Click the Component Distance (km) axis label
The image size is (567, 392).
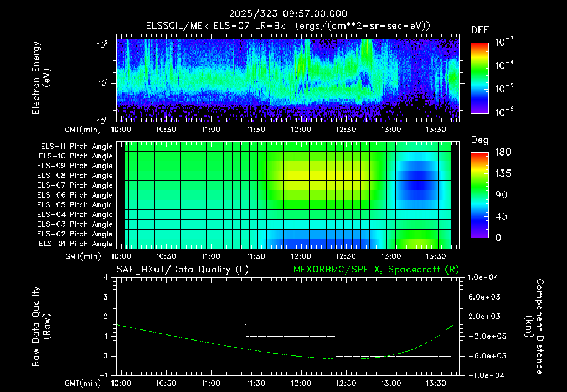(534, 327)
